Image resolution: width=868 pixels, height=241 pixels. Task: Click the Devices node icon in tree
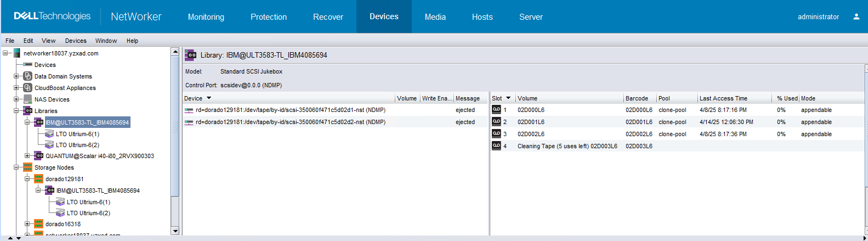[x=28, y=65]
